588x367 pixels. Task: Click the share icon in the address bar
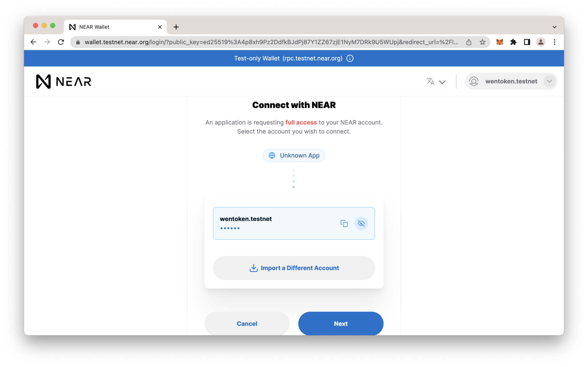click(x=469, y=42)
